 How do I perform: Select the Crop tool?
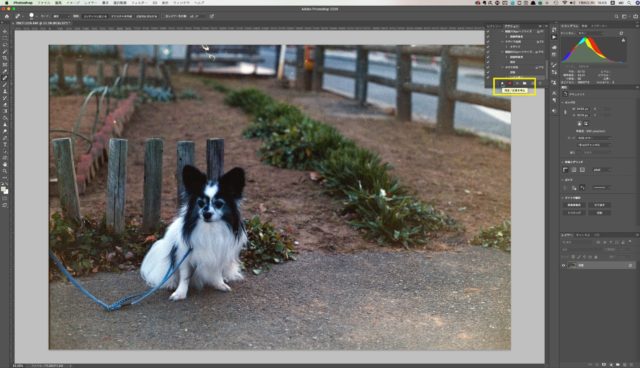click(5, 58)
